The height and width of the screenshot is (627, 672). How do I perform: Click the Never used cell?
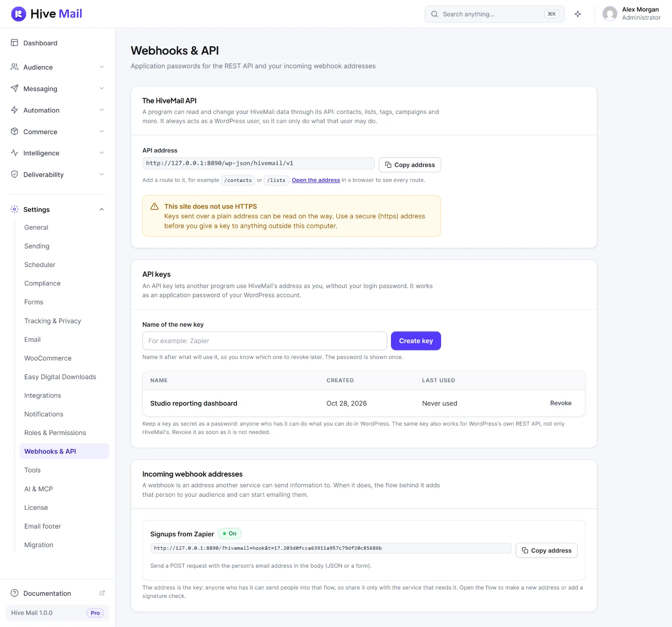[x=440, y=403]
